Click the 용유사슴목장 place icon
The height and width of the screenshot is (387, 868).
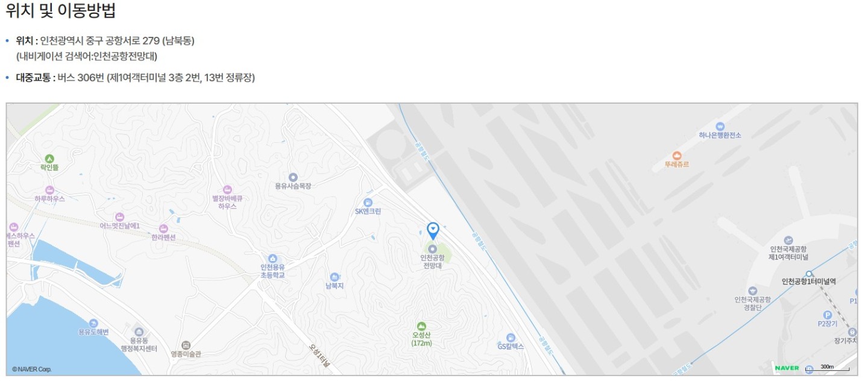pyautogui.click(x=293, y=177)
